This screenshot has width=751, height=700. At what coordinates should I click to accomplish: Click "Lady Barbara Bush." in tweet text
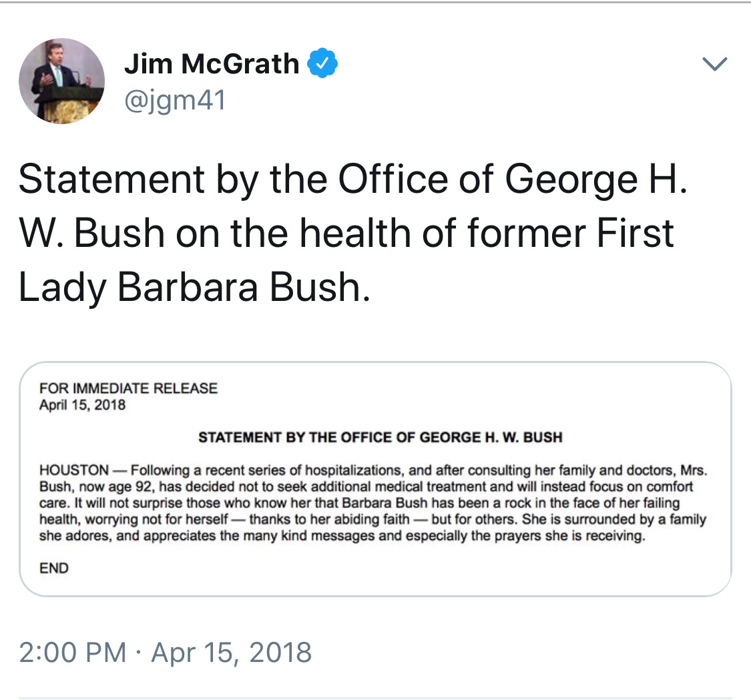point(194,288)
